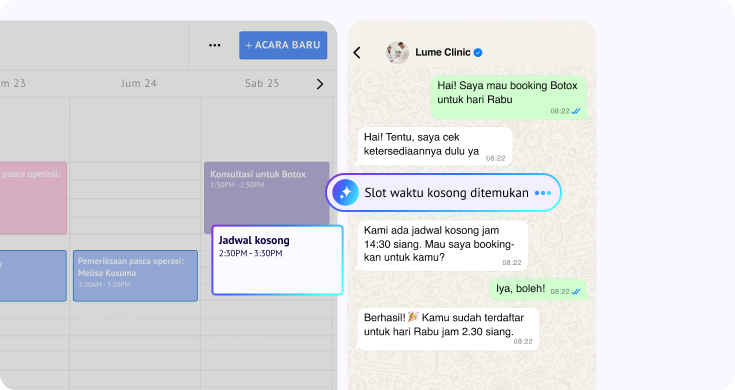Click the 'Slot waktu kosong ditemukan' banner text

click(x=446, y=193)
